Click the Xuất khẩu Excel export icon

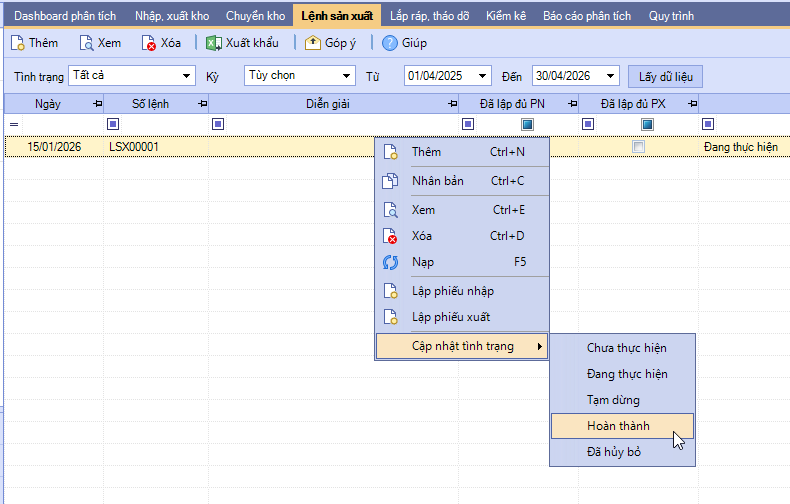click(x=214, y=43)
